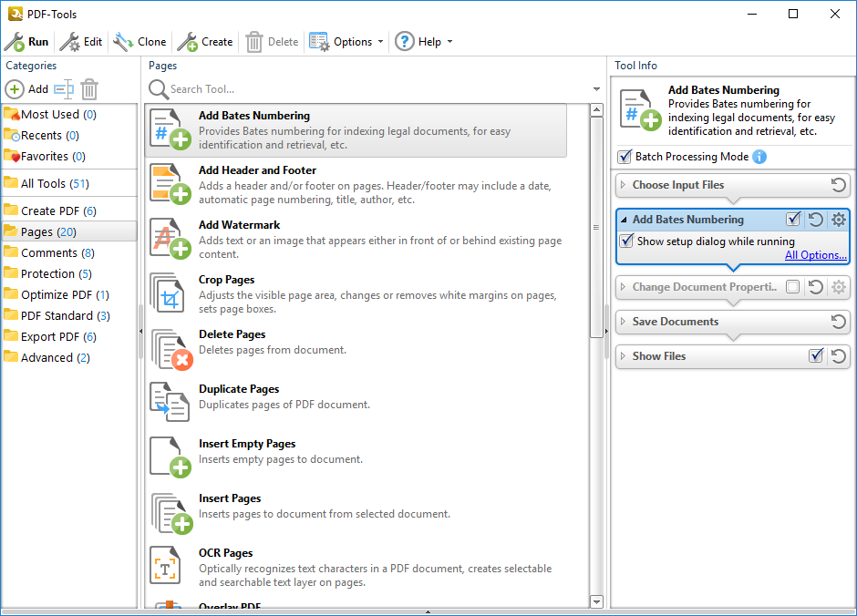Click the Batch Processing Mode info icon
The image size is (857, 616).
tap(759, 157)
